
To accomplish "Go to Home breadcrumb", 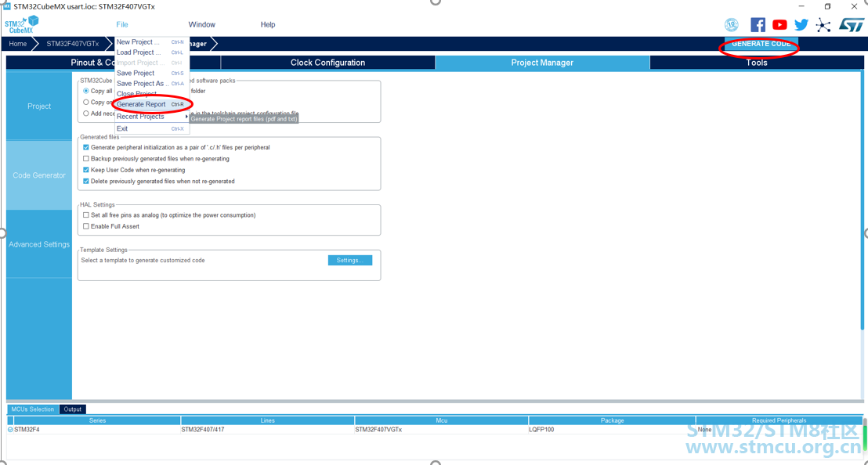I will point(18,44).
